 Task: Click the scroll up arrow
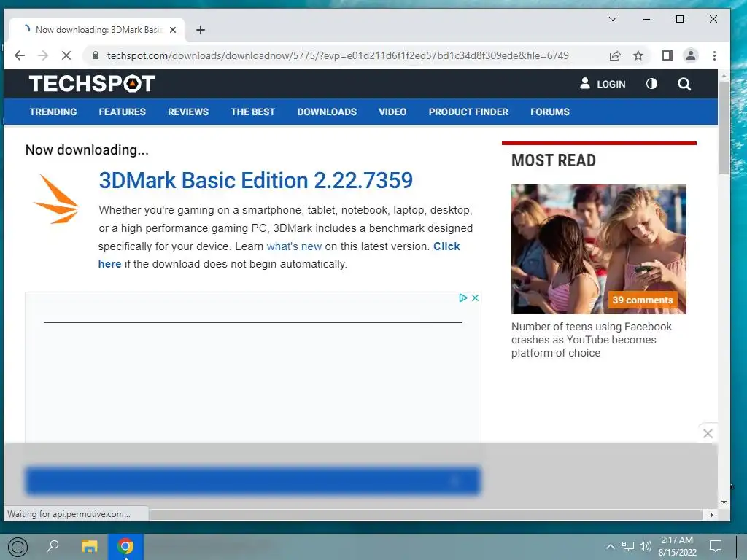[724, 76]
